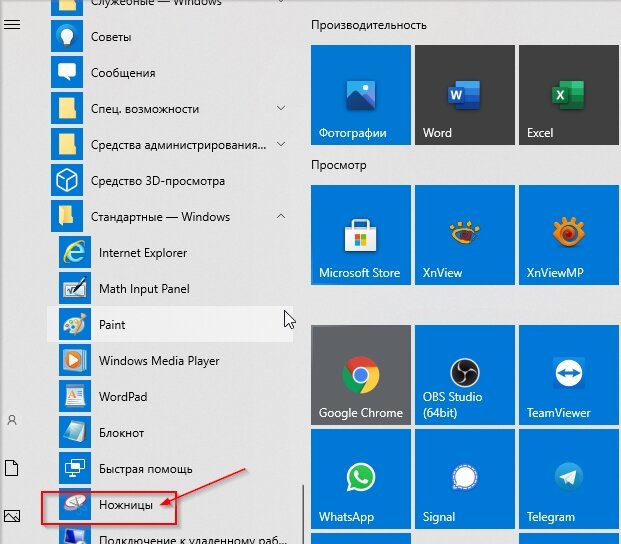The width and height of the screenshot is (621, 544).
Task: Collapse the Стандартные — Windows chevron
Action: (281, 216)
